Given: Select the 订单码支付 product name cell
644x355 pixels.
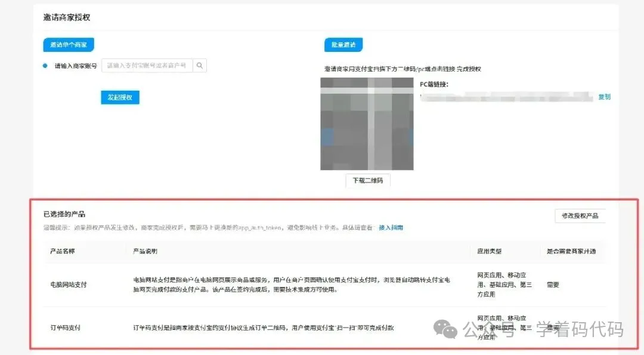Looking at the screenshot, I should coord(66,328).
